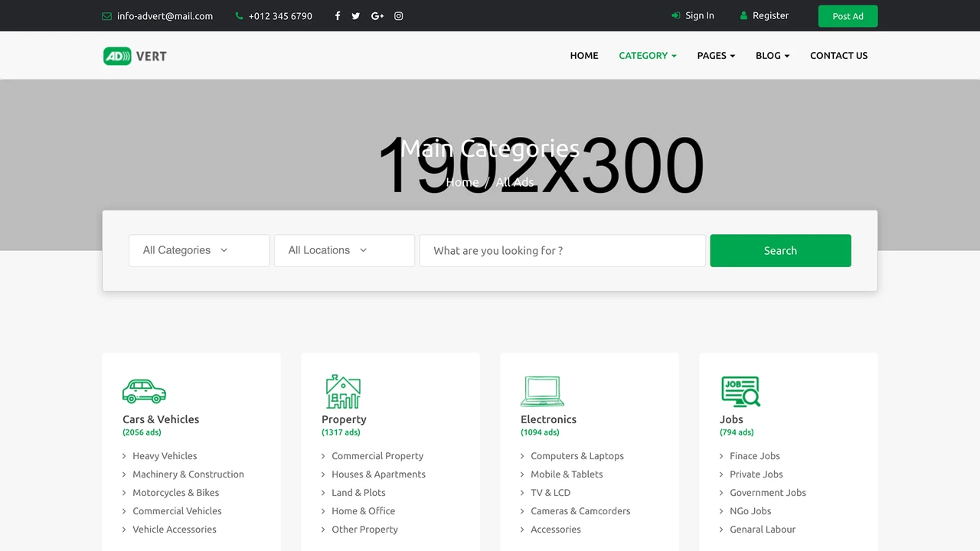This screenshot has height=551, width=980.
Task: Click the envelope email icon
Action: coord(106,16)
